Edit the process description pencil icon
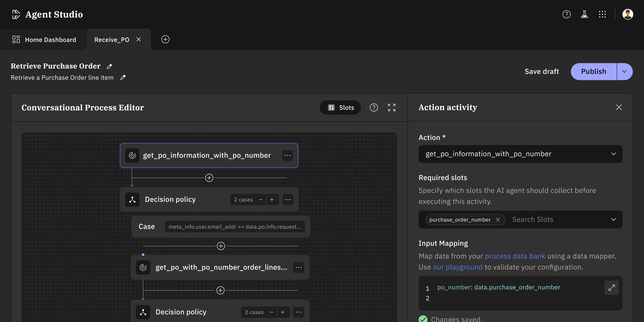The height and width of the screenshot is (322, 644). click(123, 78)
